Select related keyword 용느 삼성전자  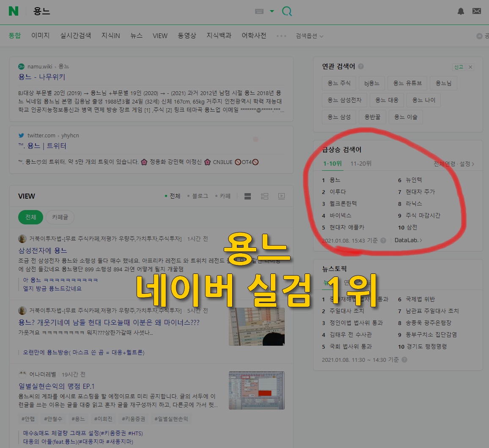(344, 100)
